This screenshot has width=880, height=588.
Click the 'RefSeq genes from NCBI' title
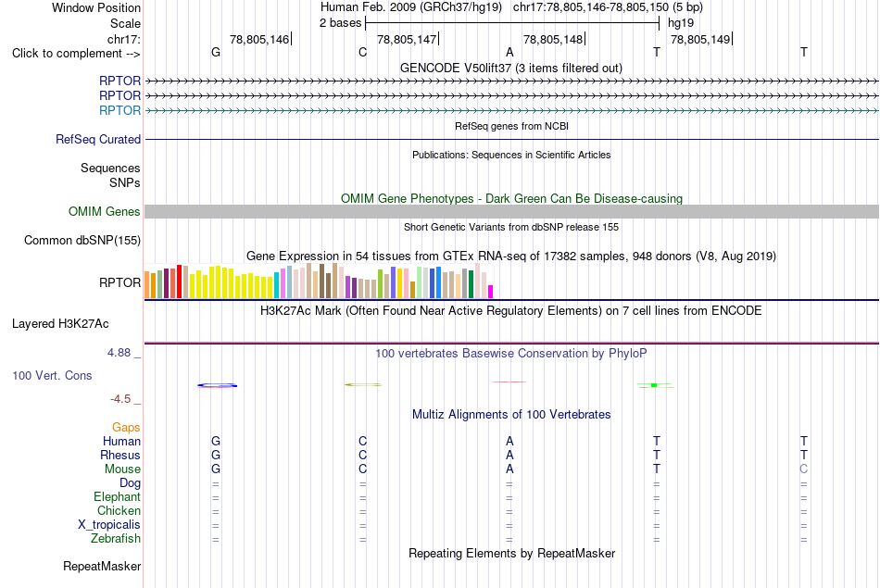coord(511,126)
